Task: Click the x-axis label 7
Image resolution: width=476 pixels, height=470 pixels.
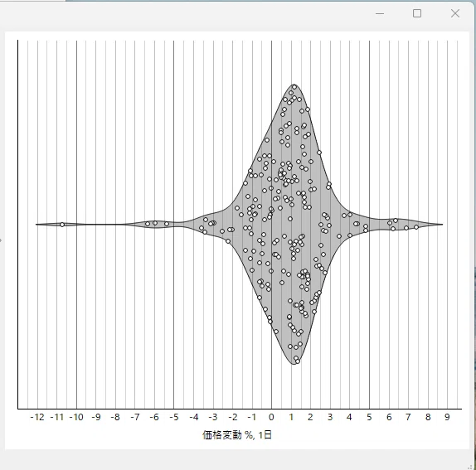Action: click(x=408, y=417)
